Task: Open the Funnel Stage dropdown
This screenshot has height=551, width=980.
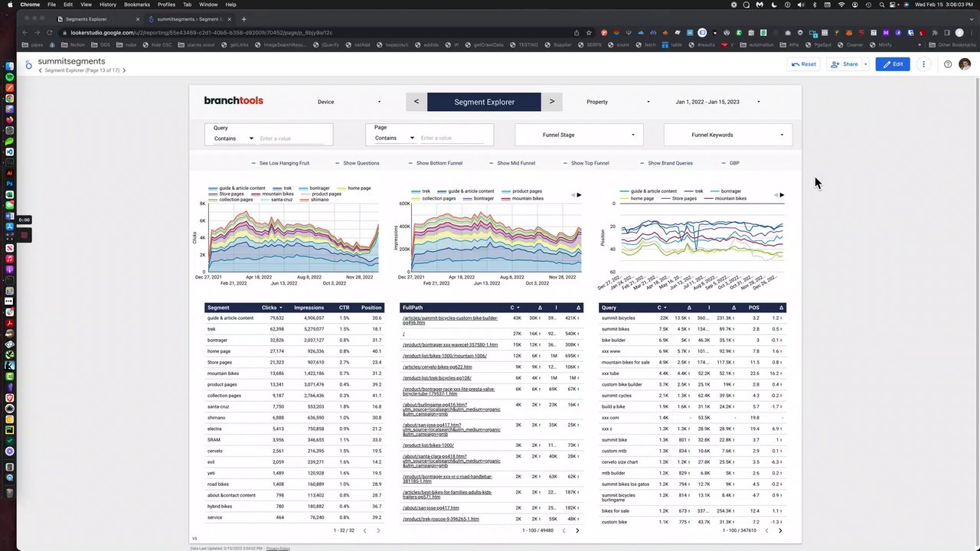Action: point(579,135)
